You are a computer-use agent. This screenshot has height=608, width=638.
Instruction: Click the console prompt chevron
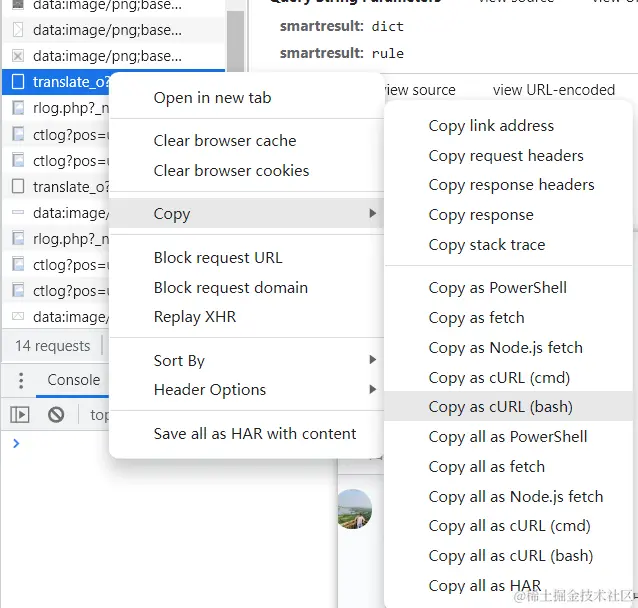(x=16, y=443)
